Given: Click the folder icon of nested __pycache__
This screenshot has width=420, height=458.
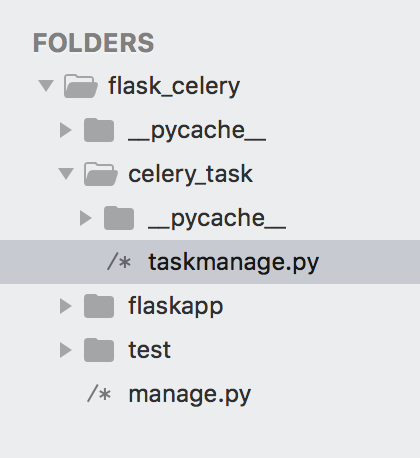Looking at the screenshot, I should click(x=119, y=218).
